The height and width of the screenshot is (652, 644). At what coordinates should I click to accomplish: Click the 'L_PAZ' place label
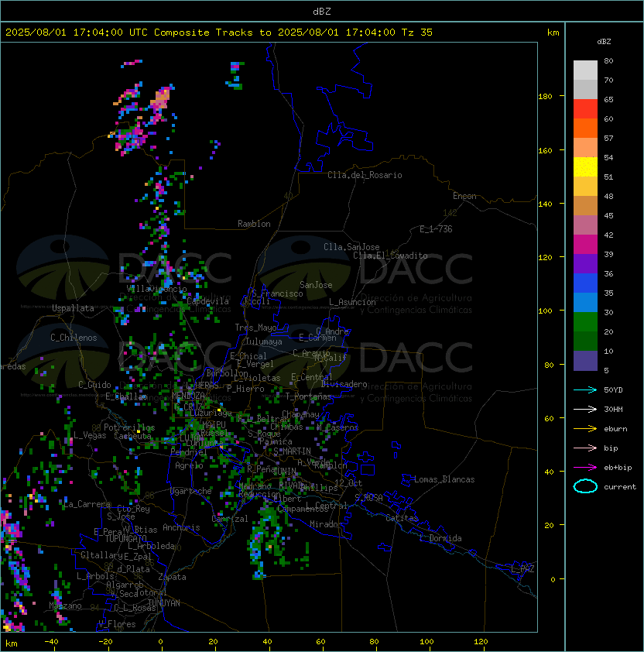coord(522,569)
